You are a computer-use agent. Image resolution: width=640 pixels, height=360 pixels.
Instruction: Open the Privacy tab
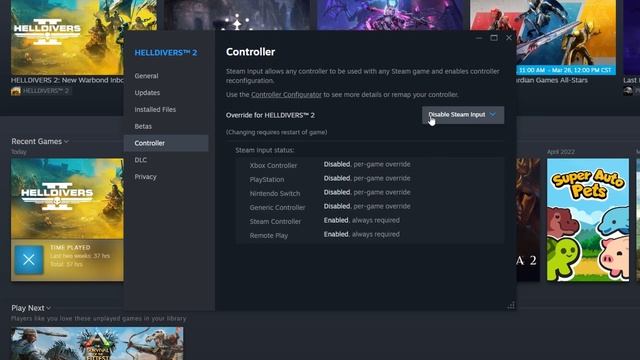point(145,177)
